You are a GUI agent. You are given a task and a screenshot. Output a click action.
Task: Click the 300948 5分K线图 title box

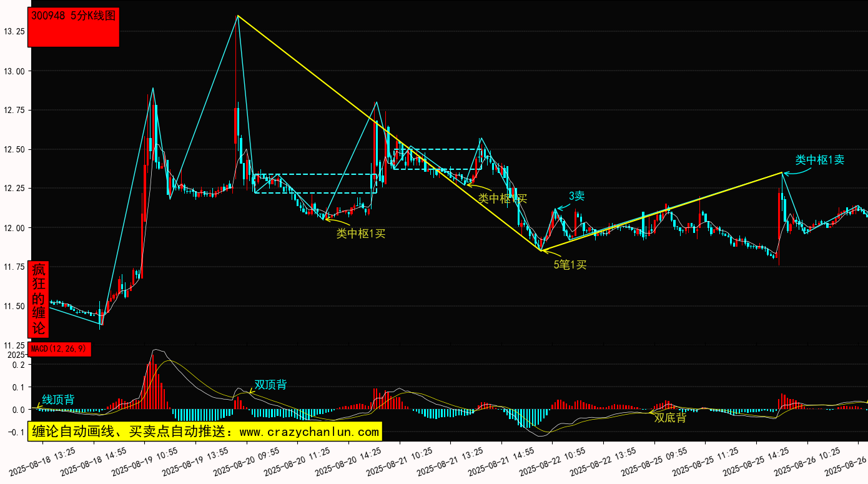point(74,27)
